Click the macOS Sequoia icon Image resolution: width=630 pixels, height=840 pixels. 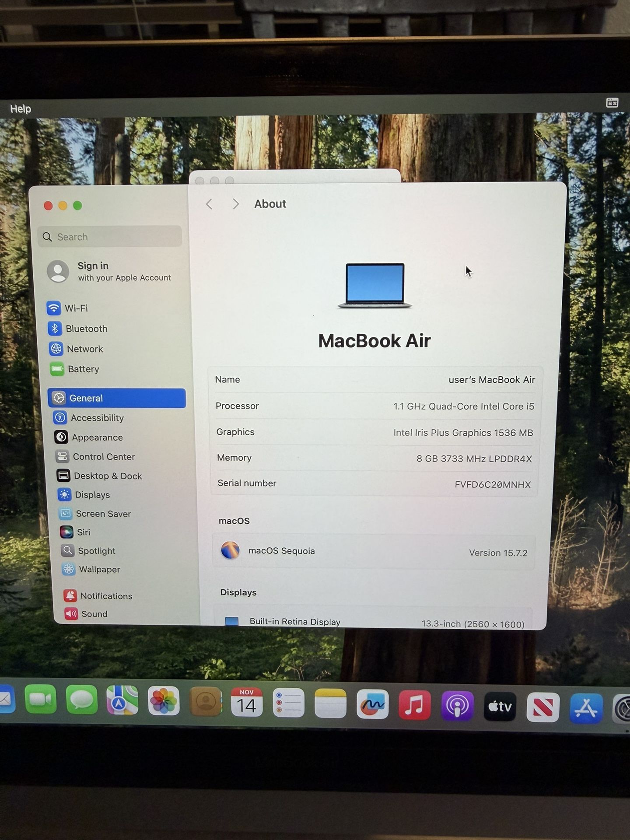[230, 550]
